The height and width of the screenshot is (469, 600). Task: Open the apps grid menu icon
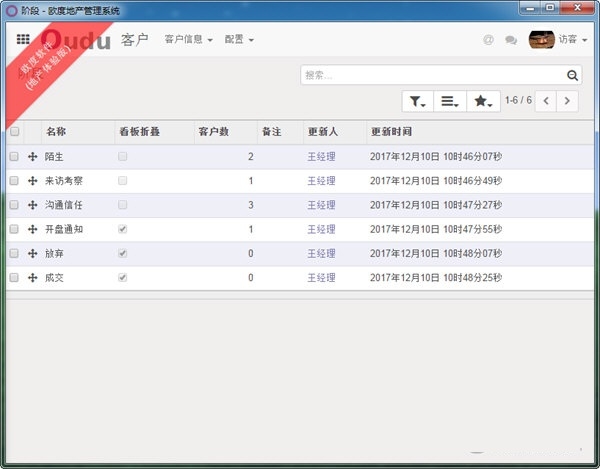[x=23, y=40]
